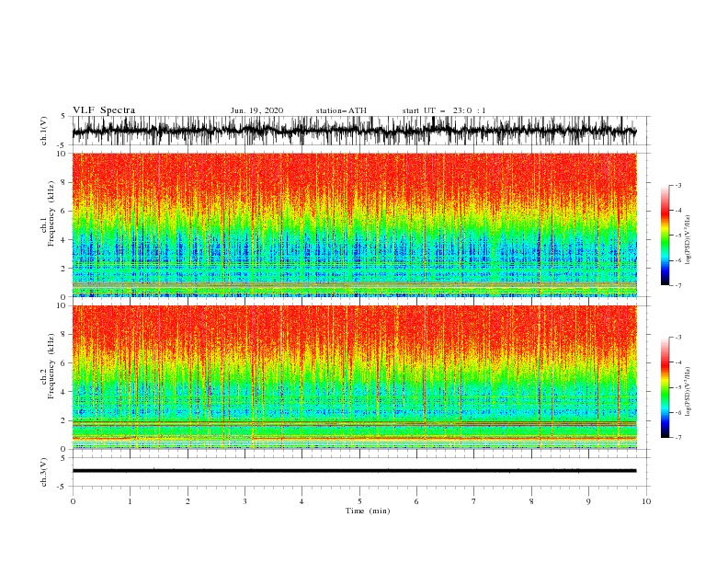Click the ch.1 spectrogram panel
This screenshot has width=728, height=563.
[x=354, y=224]
